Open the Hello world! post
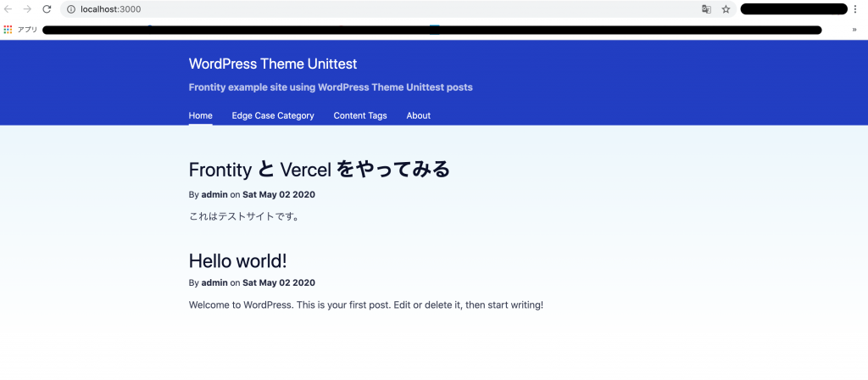 tap(238, 260)
